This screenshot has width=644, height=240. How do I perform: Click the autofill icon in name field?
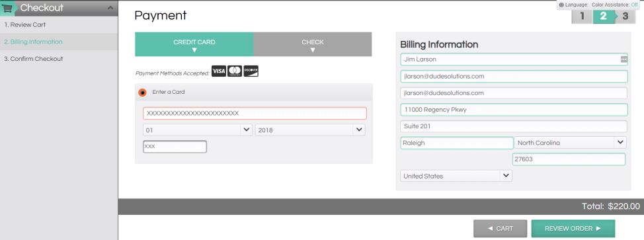click(624, 60)
